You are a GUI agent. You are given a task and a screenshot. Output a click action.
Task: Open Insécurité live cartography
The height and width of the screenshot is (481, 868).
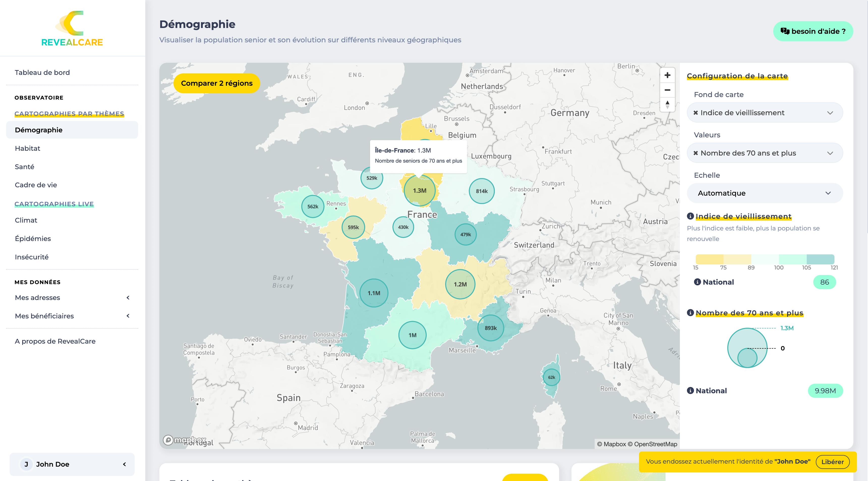click(32, 257)
